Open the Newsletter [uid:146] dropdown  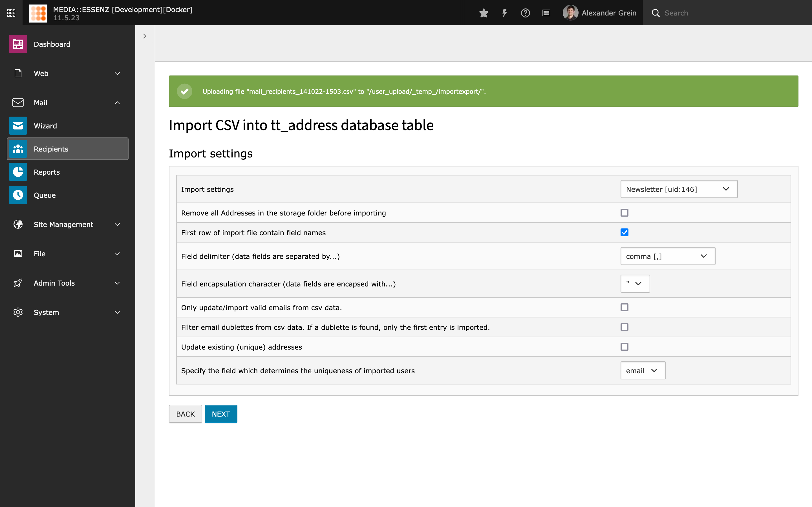pos(678,189)
